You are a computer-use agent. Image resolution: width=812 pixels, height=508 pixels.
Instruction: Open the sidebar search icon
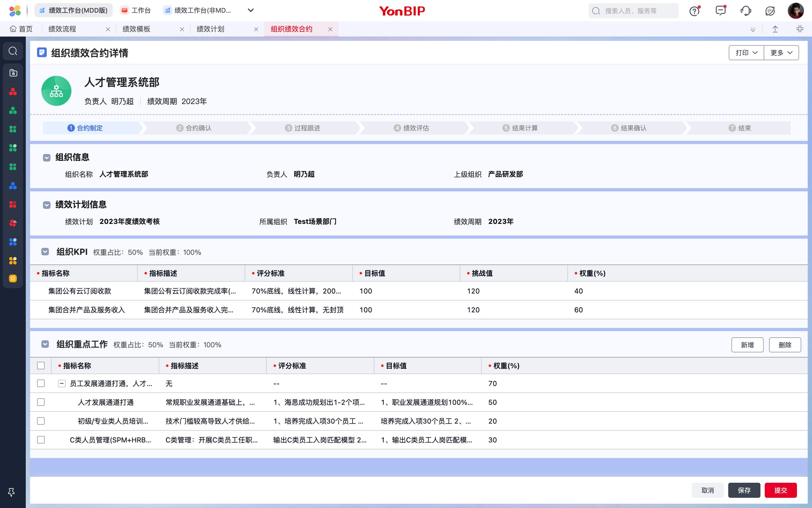pyautogui.click(x=13, y=51)
